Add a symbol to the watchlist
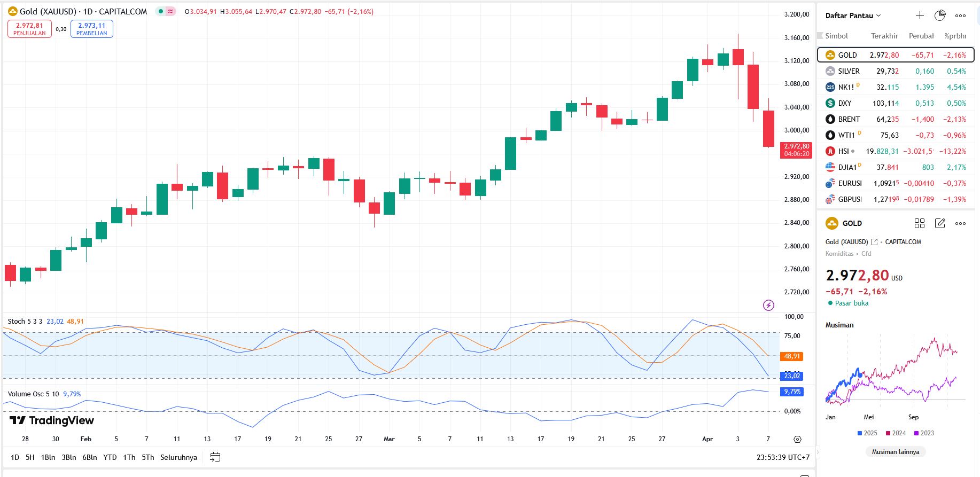The image size is (980, 477). point(920,15)
